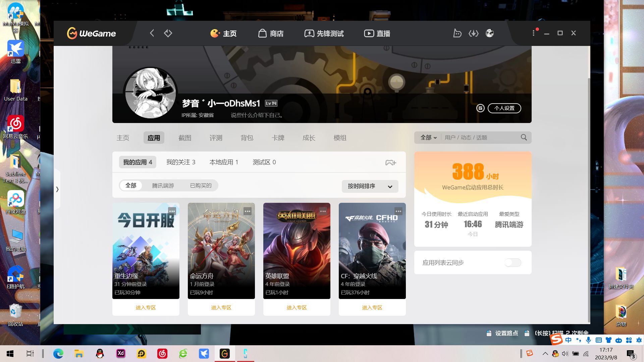This screenshot has height=362, width=644.
Task: Open the 重生边缘 card more-options menu
Action: (172, 211)
